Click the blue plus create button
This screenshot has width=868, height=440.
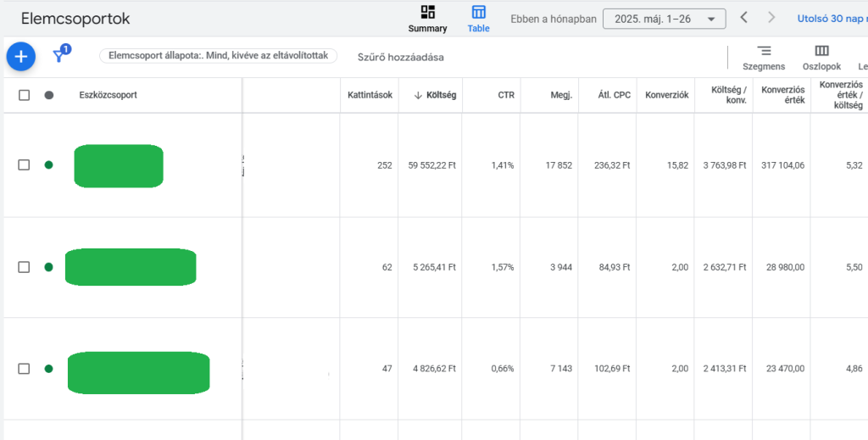point(21,57)
